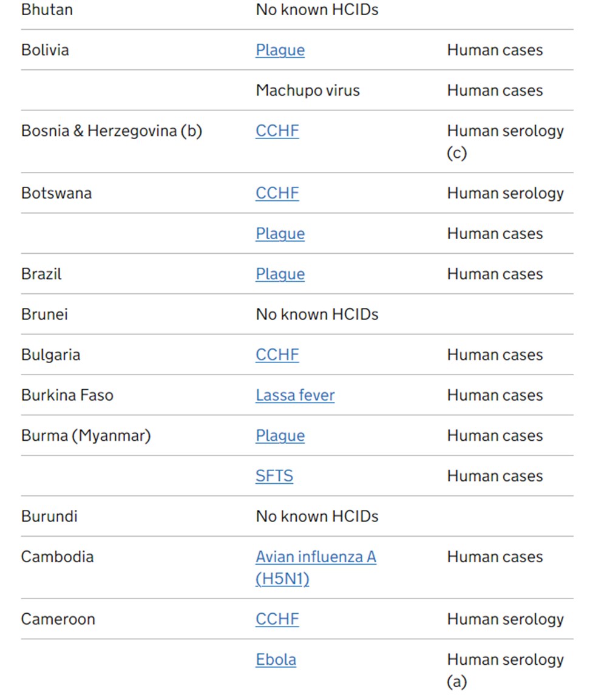Open the Plague link for Brazil
The image size is (607, 700).
coord(280,274)
